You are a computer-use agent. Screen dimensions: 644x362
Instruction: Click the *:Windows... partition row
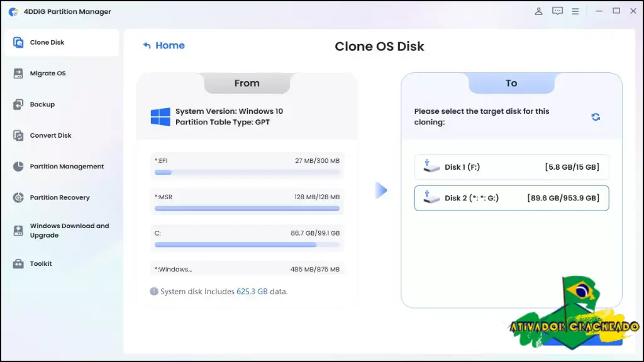[x=247, y=269]
